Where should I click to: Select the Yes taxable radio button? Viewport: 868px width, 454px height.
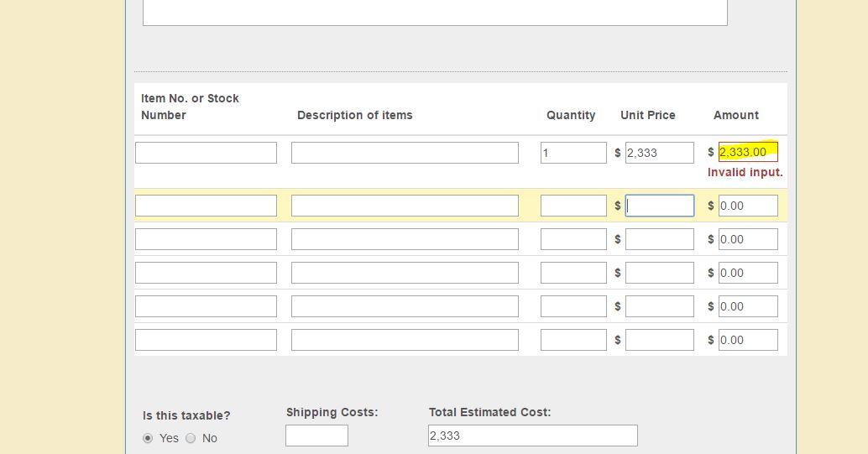pos(148,438)
